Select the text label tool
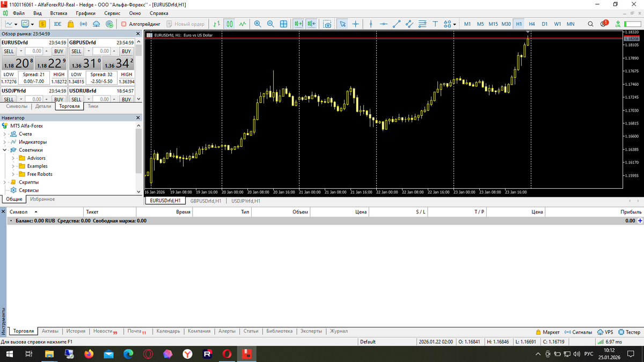 [435, 24]
